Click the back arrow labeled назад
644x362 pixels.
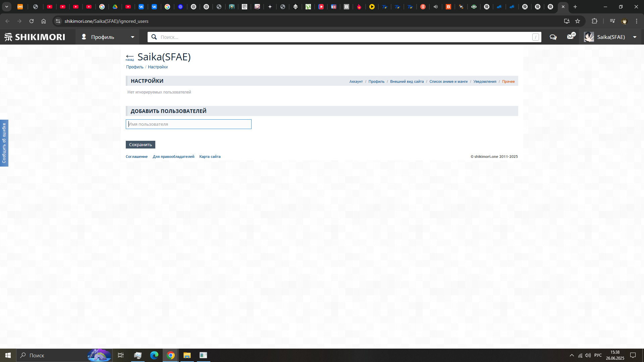tap(130, 57)
